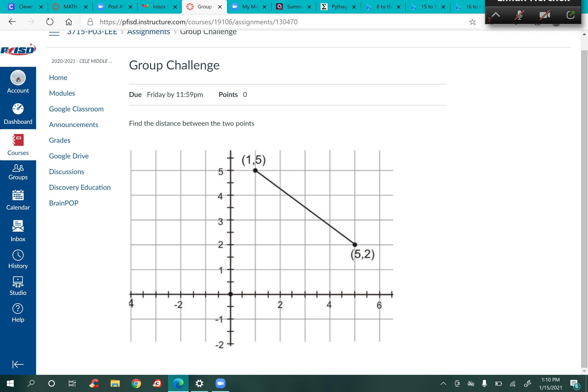Show hidden system tray icons chevron
The image size is (588, 392).
443,383
